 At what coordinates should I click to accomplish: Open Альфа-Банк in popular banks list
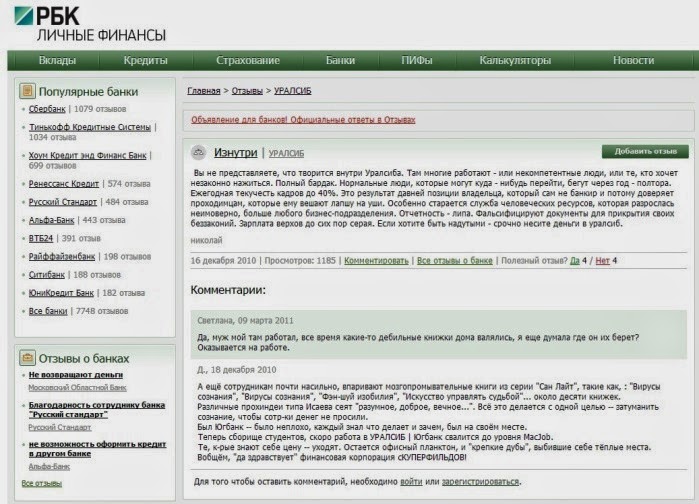tap(51, 220)
